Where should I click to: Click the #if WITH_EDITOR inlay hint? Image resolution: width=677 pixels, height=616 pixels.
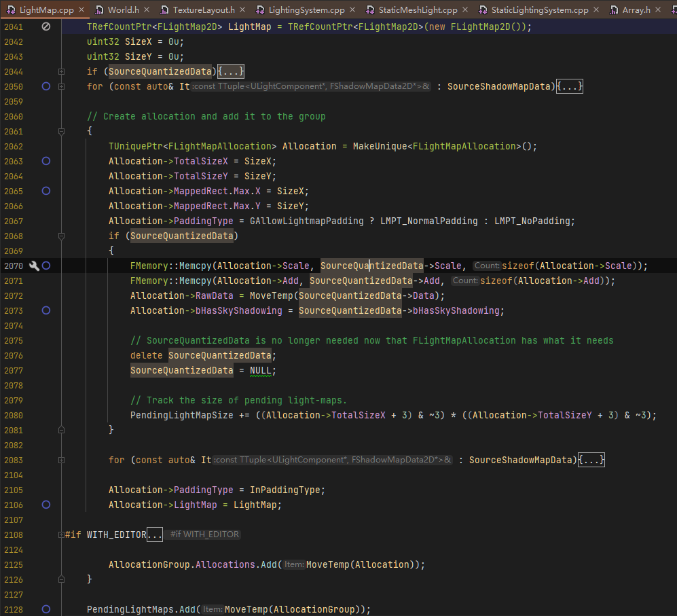pyautogui.click(x=204, y=535)
